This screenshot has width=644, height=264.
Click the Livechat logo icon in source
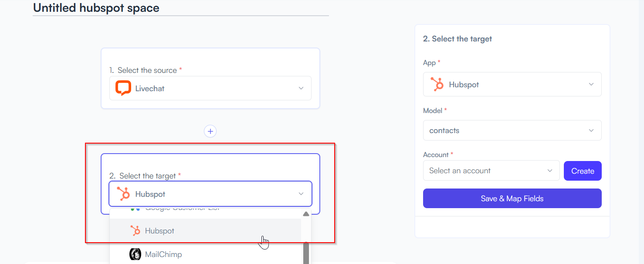tap(123, 88)
